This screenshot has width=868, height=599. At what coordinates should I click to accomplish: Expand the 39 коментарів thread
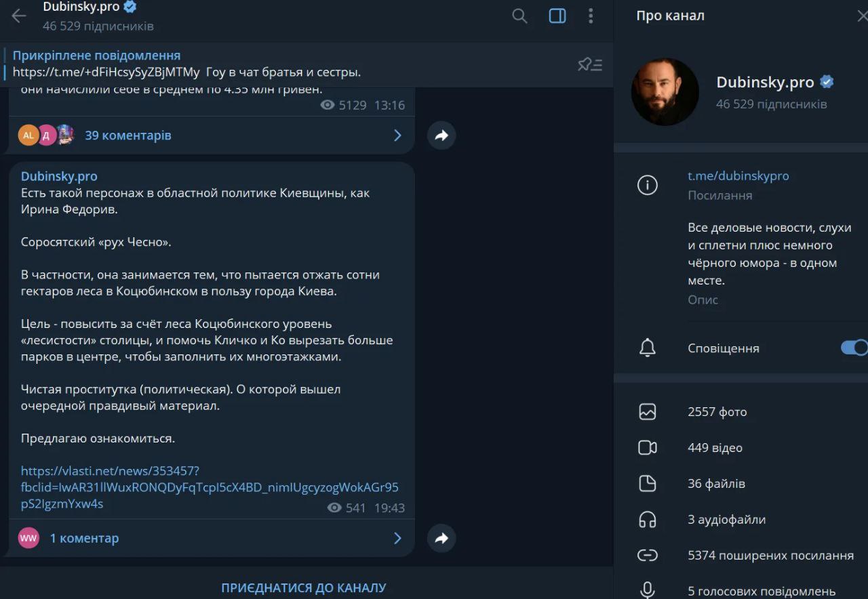[127, 136]
